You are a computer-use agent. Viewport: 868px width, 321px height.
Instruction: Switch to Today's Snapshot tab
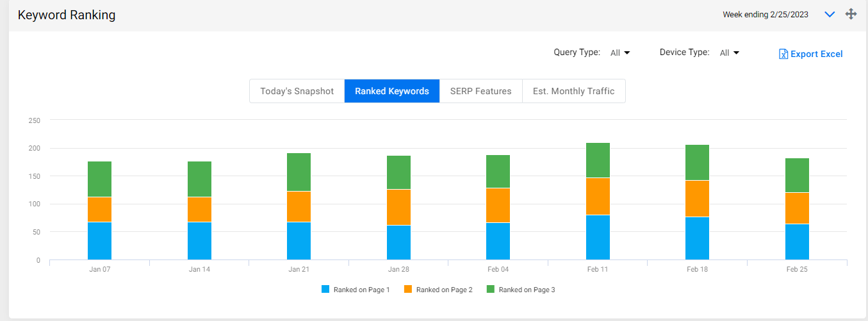(x=297, y=91)
